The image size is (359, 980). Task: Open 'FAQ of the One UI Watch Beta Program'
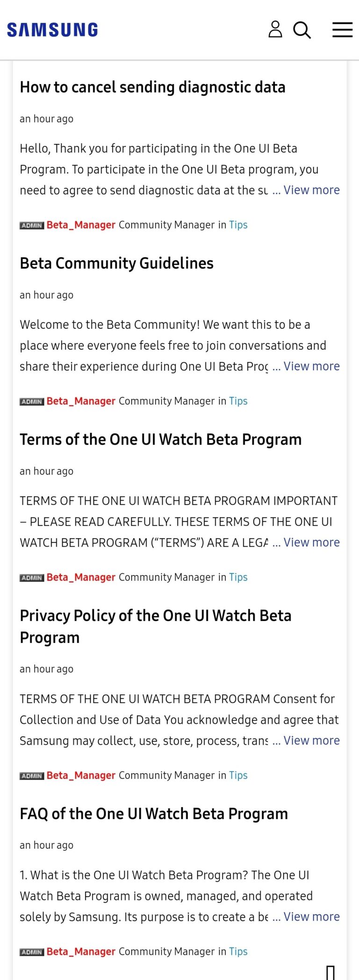(154, 814)
